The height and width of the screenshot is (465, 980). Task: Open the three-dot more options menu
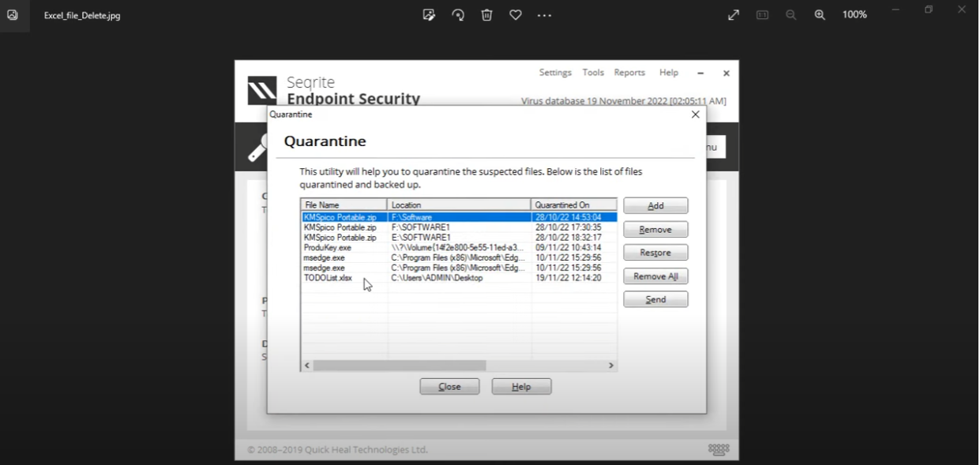[544, 15]
